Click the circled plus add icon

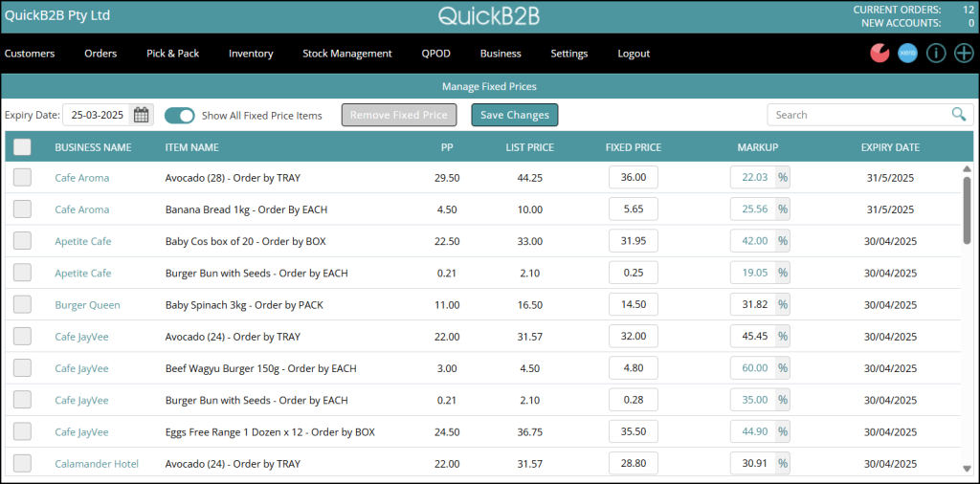click(964, 53)
